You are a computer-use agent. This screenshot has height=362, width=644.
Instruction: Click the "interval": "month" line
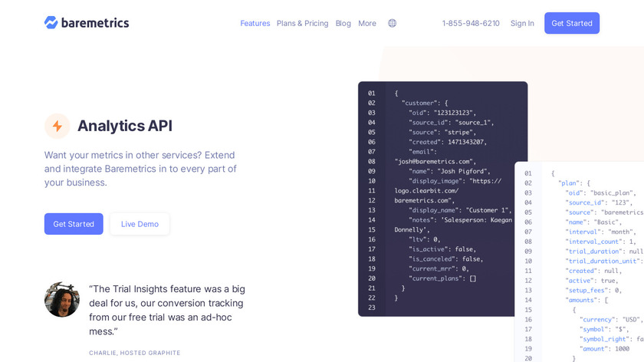tap(600, 232)
